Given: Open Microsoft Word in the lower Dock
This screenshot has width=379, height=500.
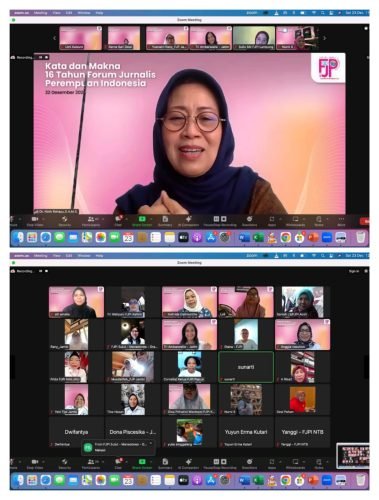Looking at the screenshot, I should tap(244, 480).
